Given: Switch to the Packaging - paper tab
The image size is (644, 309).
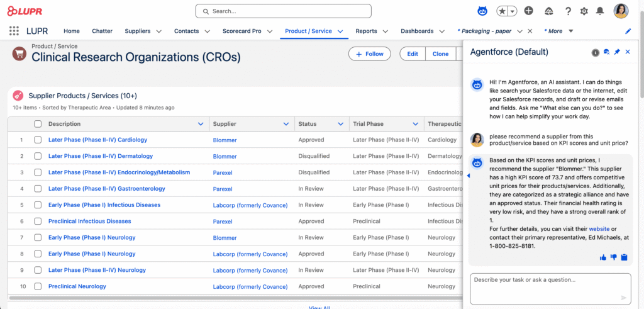Looking at the screenshot, I should (x=486, y=31).
